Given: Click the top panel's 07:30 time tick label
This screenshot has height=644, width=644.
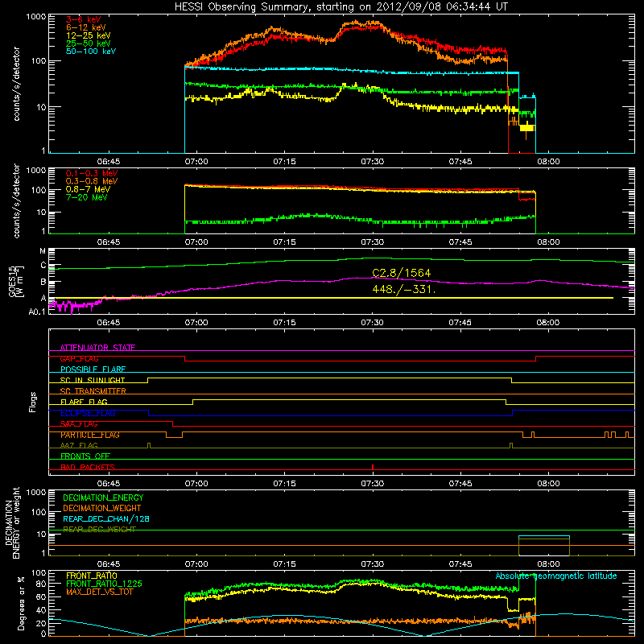Looking at the screenshot, I should point(373,162).
